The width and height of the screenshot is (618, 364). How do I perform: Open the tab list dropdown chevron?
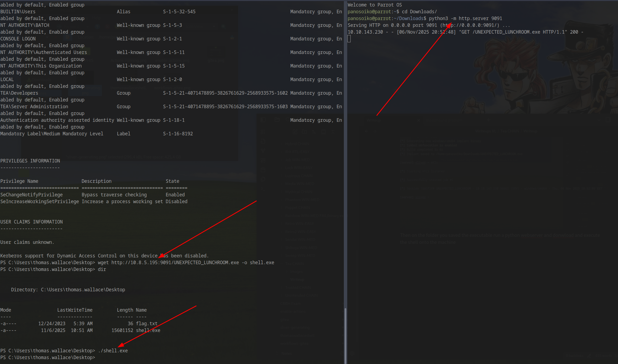(599, 120)
